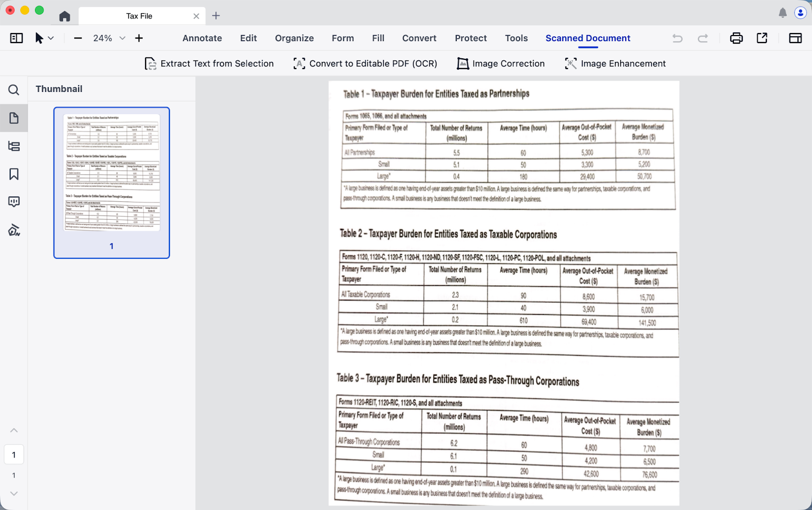Open the signatures panel in the sidebar

tap(14, 230)
